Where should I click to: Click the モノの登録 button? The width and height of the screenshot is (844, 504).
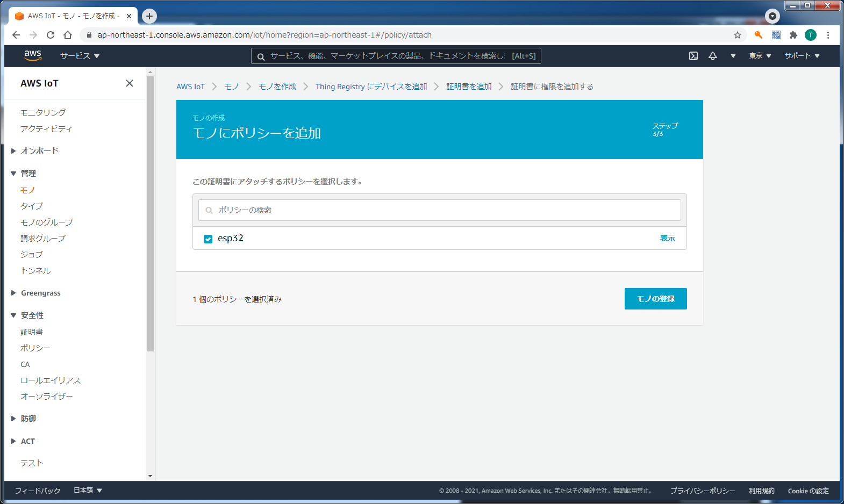pos(656,299)
